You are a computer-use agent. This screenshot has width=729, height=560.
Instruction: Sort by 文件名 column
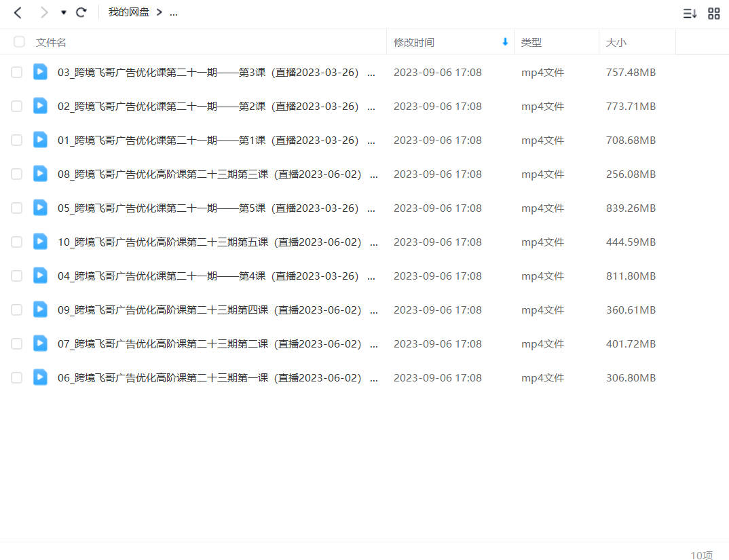[x=51, y=42]
